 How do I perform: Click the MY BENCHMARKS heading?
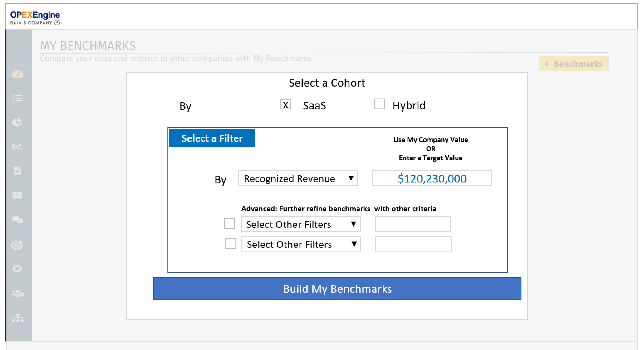[88, 46]
